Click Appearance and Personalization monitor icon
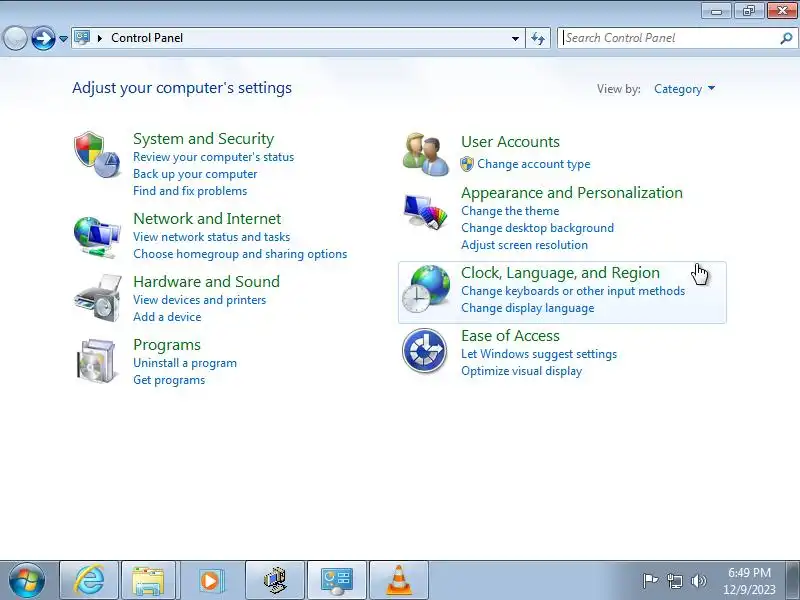 coord(426,211)
